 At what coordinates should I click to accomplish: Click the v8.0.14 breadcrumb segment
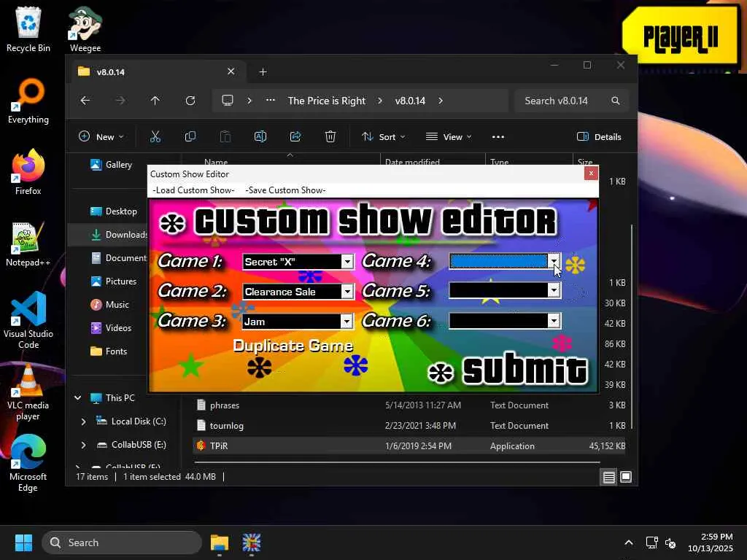(x=410, y=101)
